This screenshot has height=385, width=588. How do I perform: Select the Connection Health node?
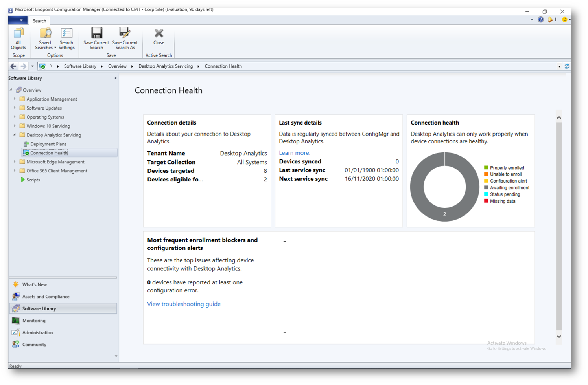click(49, 153)
